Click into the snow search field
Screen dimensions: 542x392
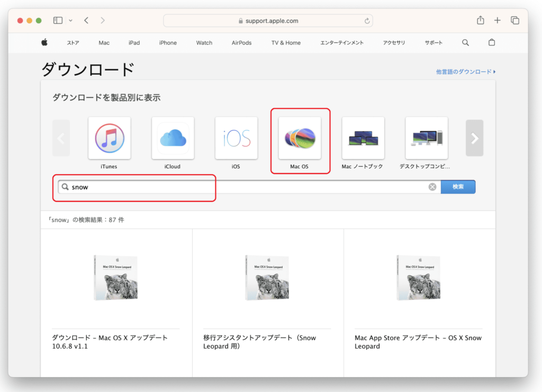[249, 187]
